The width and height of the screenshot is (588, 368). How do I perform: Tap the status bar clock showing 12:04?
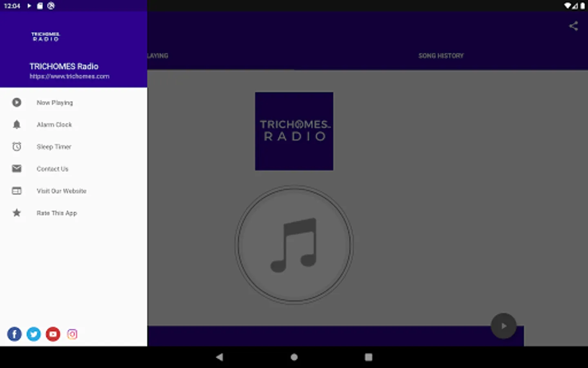tap(12, 6)
